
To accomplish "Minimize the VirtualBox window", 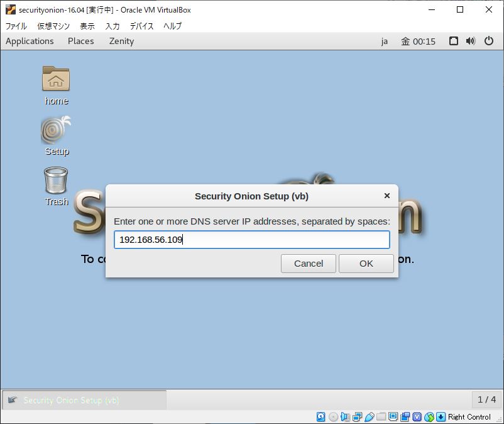I will [x=432, y=9].
